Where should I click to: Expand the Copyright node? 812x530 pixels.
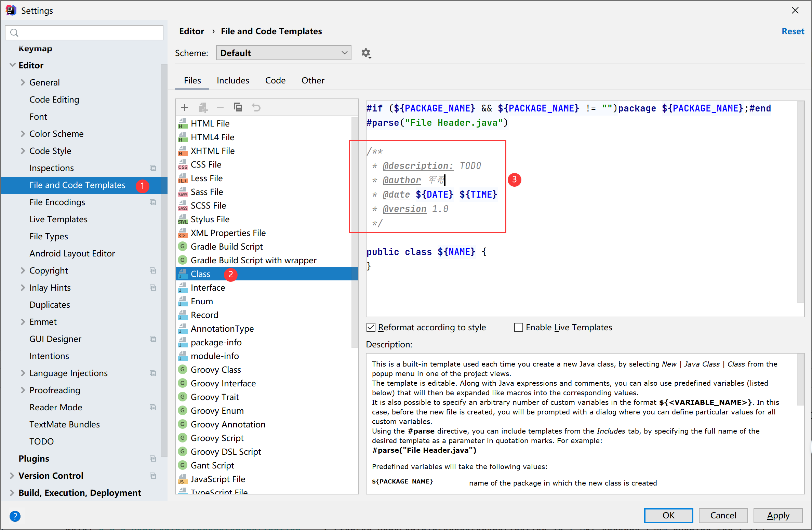coord(23,270)
